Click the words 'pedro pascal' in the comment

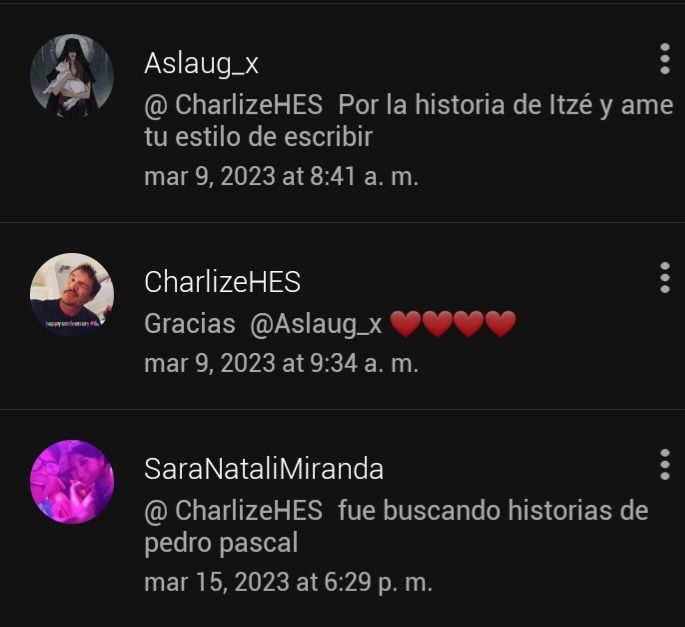pos(221,543)
